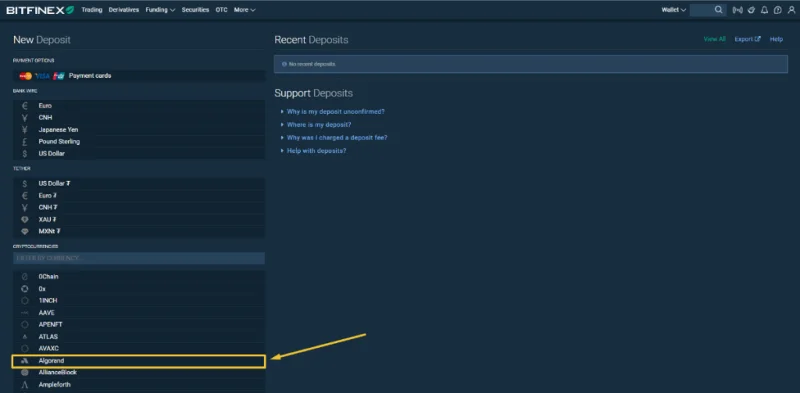Click the MXNt Tether diamond icon
This screenshot has height=393, width=800.
(x=24, y=231)
